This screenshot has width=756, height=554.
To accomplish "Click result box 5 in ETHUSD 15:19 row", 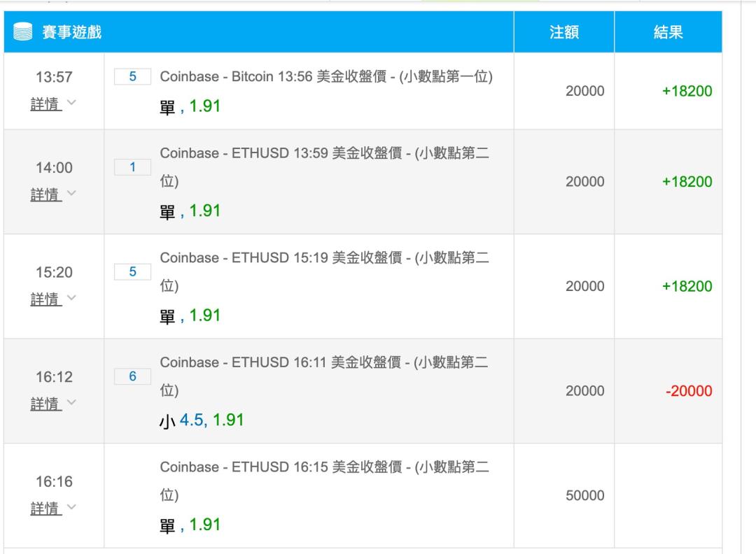I will (x=132, y=271).
